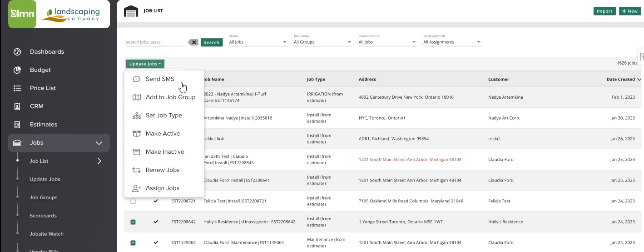Click the LMN green logo
The image size is (644, 252).
coord(22,15)
